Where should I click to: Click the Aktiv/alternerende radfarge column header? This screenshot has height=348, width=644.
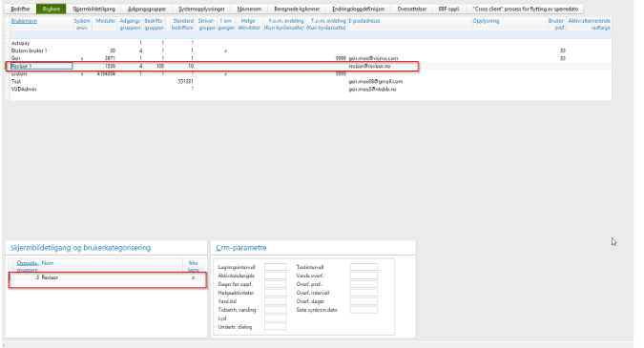coord(589,24)
